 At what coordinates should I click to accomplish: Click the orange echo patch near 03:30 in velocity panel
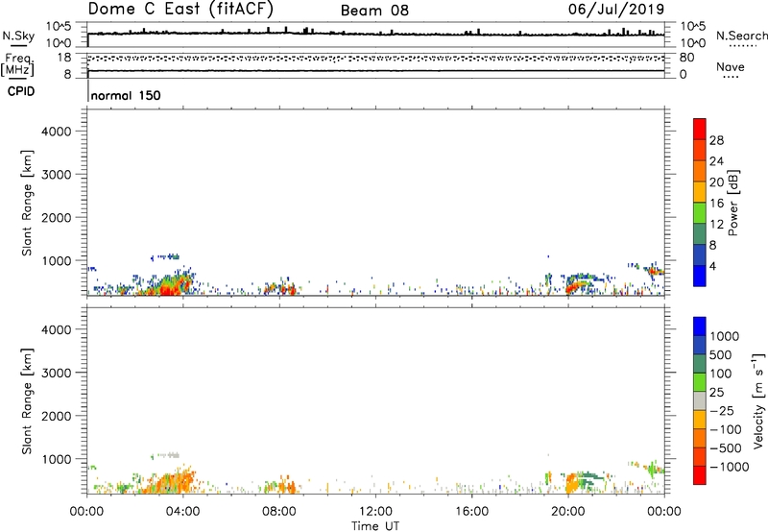tap(172, 482)
